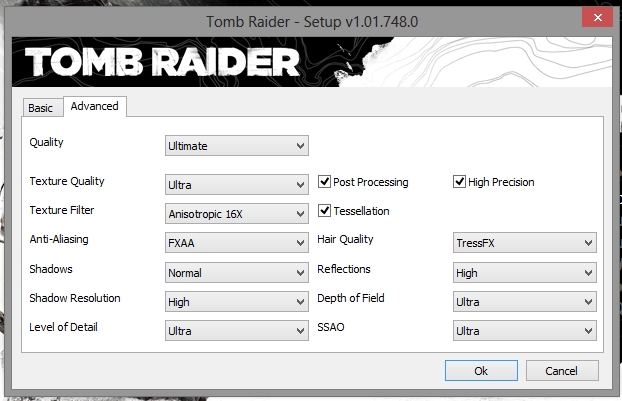Disable the High Precision checkbox

point(459,182)
